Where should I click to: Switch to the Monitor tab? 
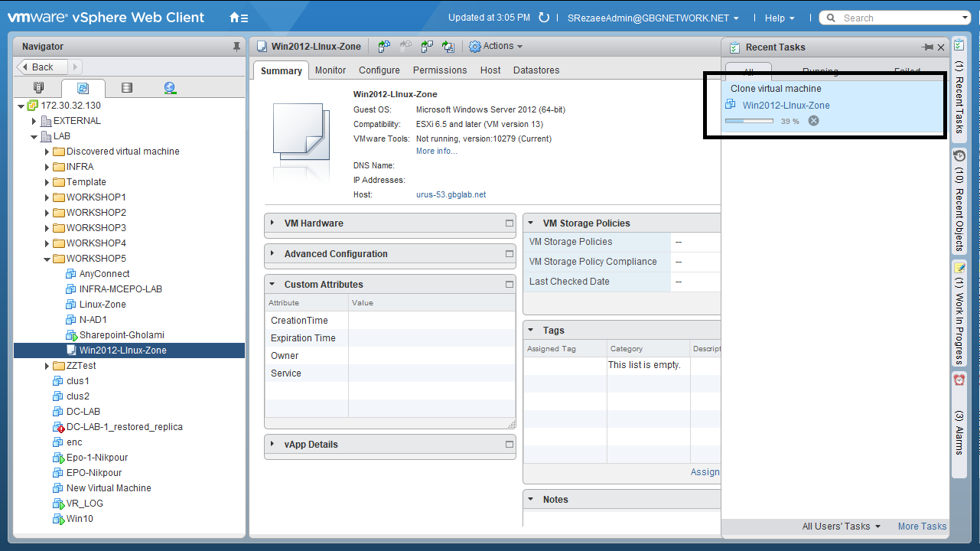coord(330,70)
